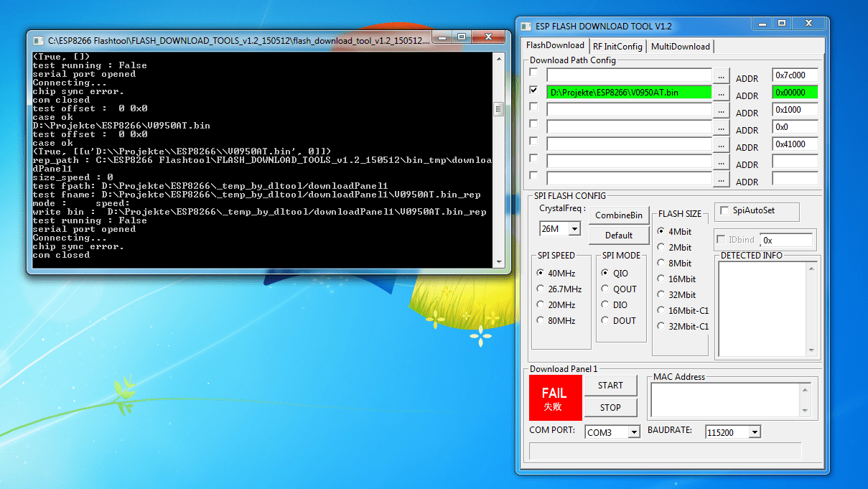Choose DIO SPI mode
The width and height of the screenshot is (868, 489).
click(x=605, y=304)
